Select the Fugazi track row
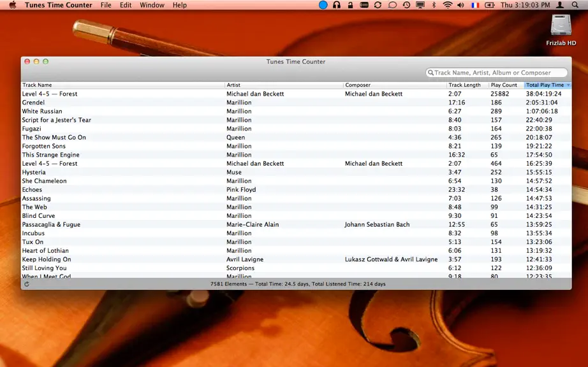 point(297,129)
